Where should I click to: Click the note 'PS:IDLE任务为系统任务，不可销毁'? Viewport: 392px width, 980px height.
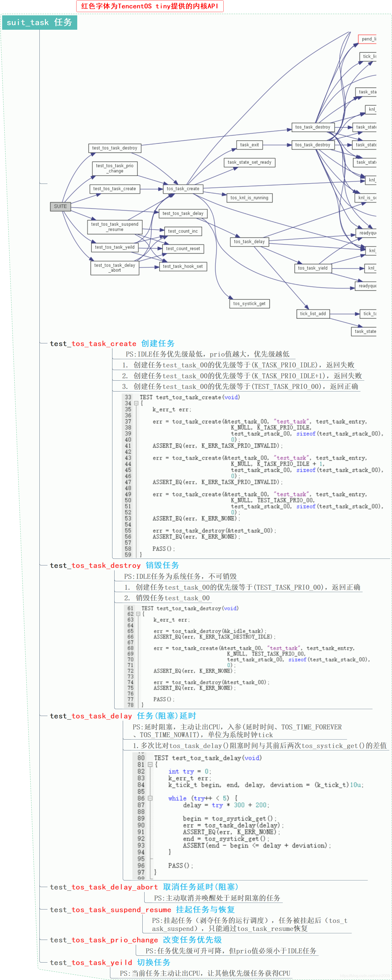[180, 576]
